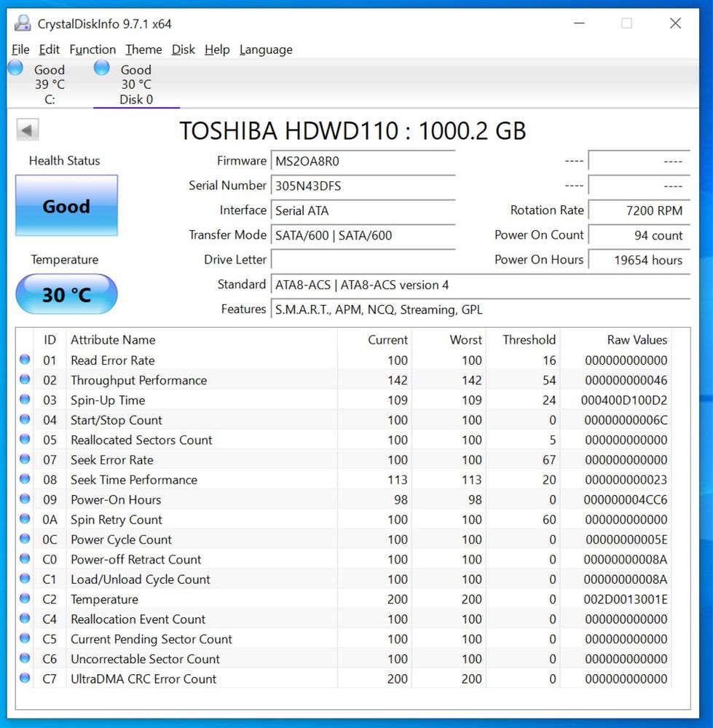The height and width of the screenshot is (728, 713).
Task: Close the CrystalDiskInfo window
Action: [675, 23]
